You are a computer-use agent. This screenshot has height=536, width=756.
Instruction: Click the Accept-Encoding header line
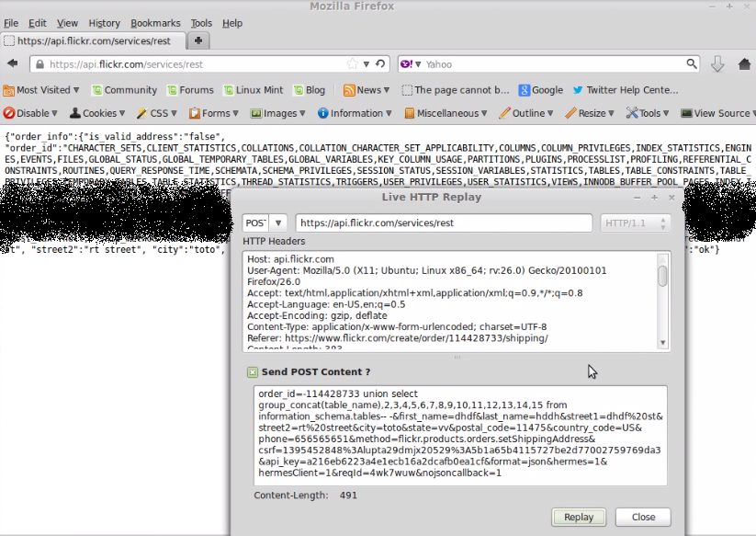pos(317,315)
